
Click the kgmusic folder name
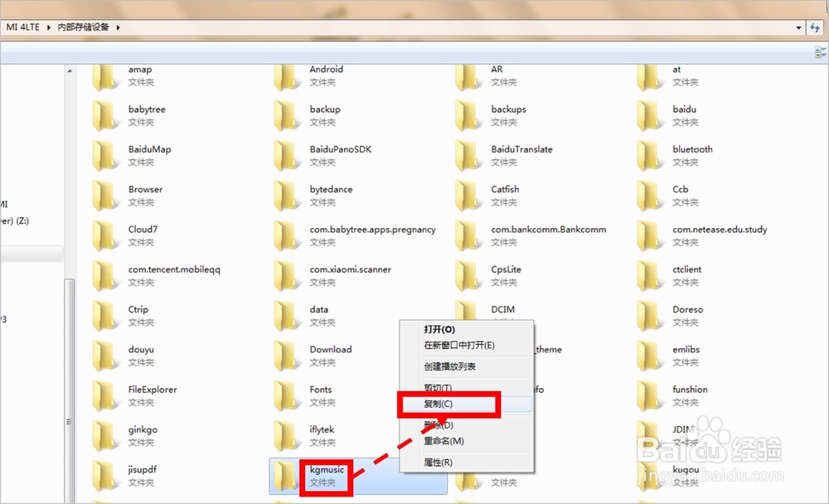(327, 470)
